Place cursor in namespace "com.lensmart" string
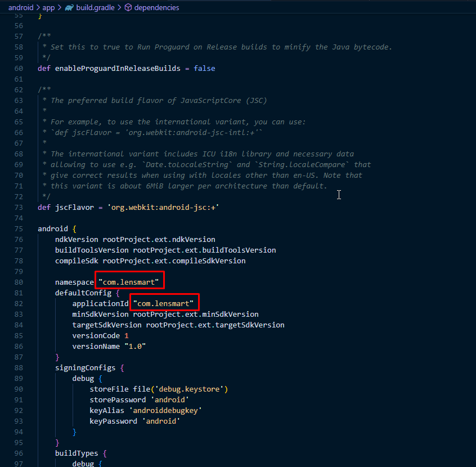The height and width of the screenshot is (467, 476). click(131, 282)
